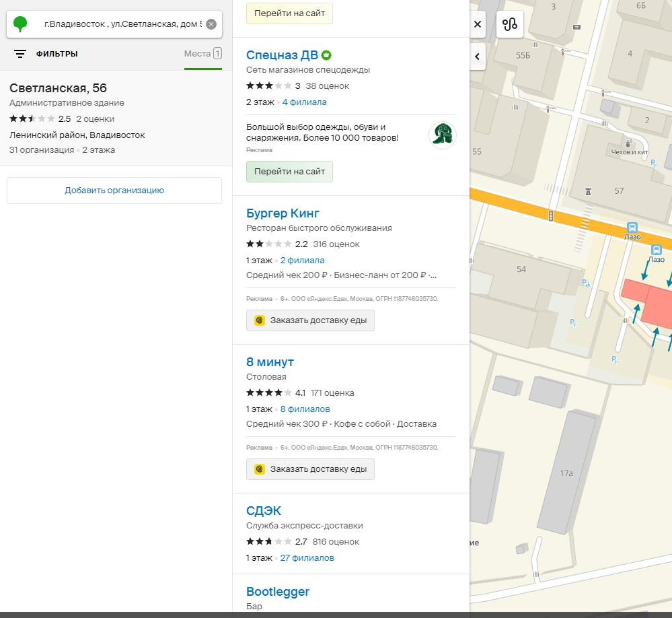Close the results panel with the X button
672x618 pixels.
(x=478, y=24)
